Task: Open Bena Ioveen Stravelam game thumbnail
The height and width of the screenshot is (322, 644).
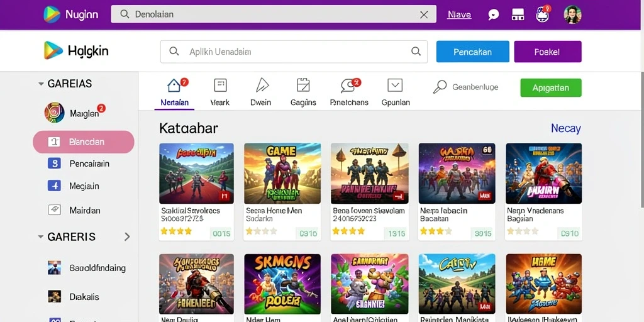Action: tap(370, 174)
